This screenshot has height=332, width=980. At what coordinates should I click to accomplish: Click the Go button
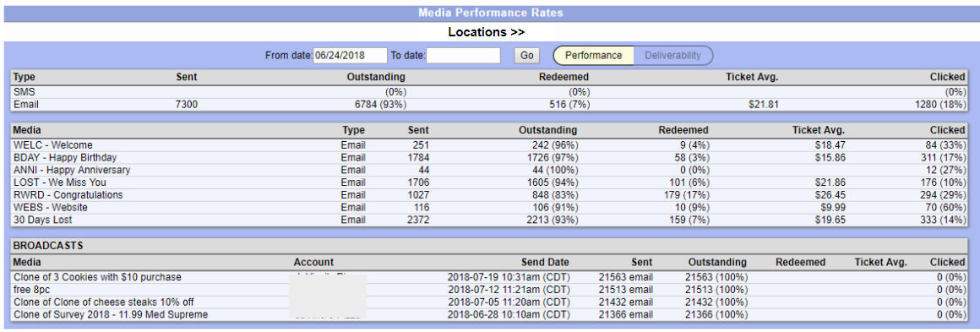click(527, 56)
